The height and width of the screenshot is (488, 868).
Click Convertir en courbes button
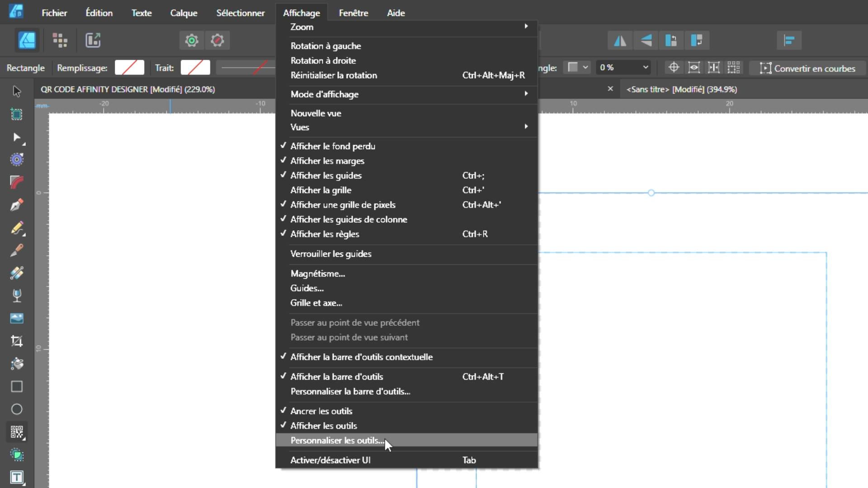pyautogui.click(x=808, y=68)
